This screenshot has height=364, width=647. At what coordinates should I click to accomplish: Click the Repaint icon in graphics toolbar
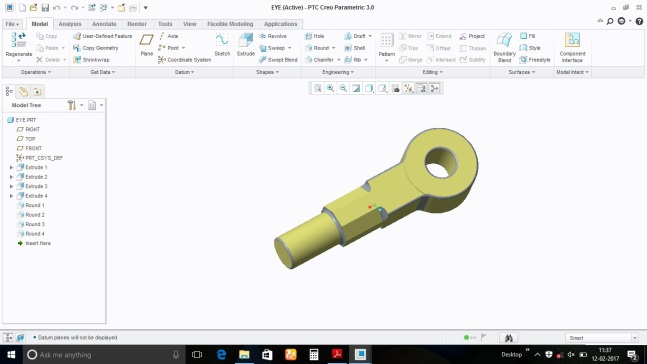pyautogui.click(x=356, y=88)
